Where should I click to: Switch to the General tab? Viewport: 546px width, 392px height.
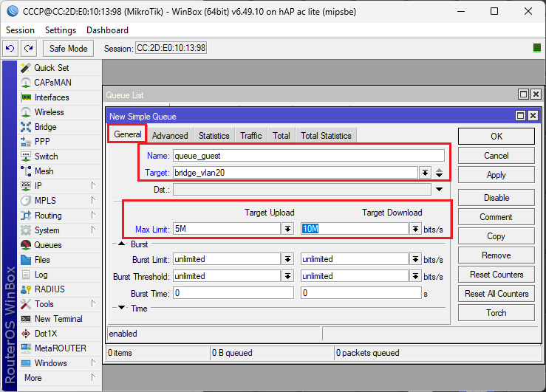pos(127,134)
